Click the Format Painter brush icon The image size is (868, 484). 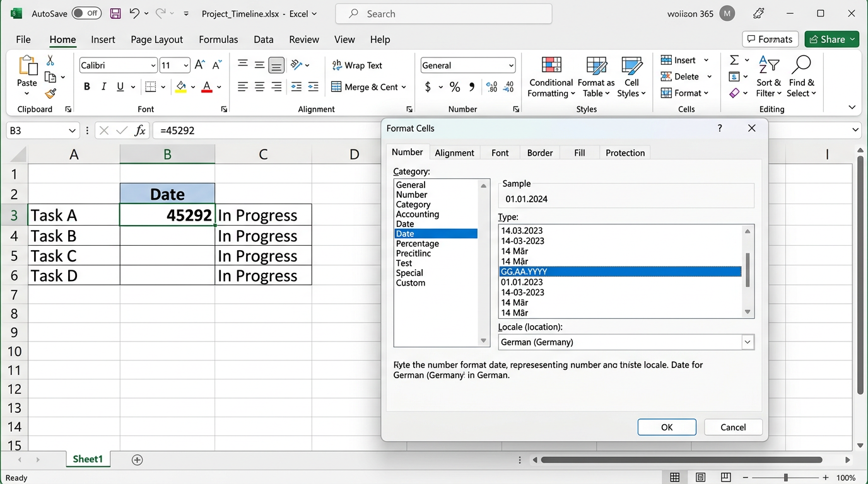[x=50, y=93]
